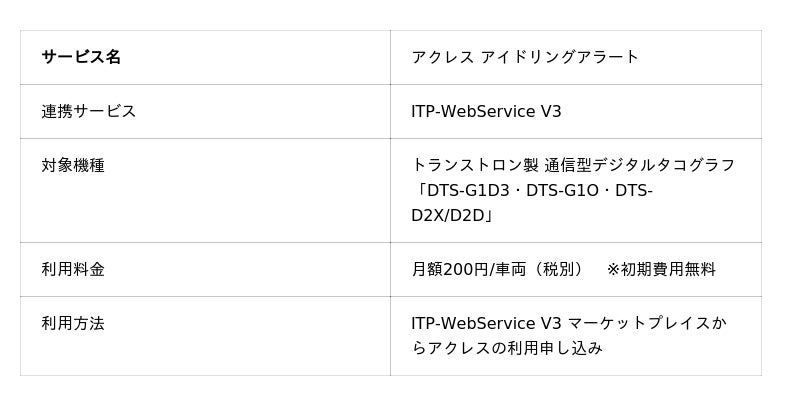Click ITP-WebService V3 in the 連携サービス row
Viewport: 800px width, 406px height.
click(486, 111)
